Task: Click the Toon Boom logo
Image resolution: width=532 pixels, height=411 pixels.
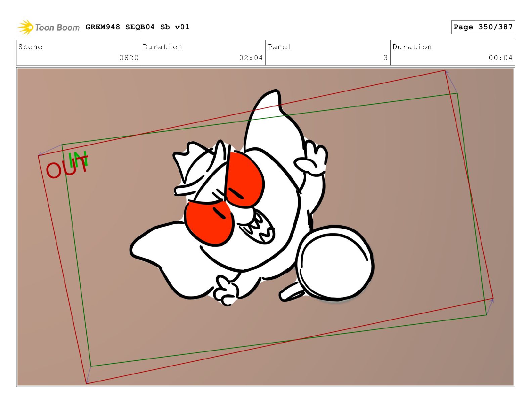Action: (x=49, y=27)
